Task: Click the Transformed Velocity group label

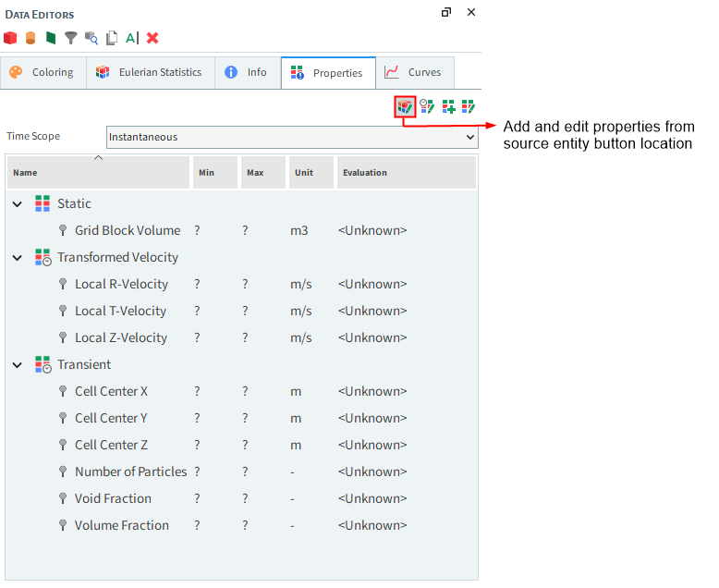Action: coord(118,257)
